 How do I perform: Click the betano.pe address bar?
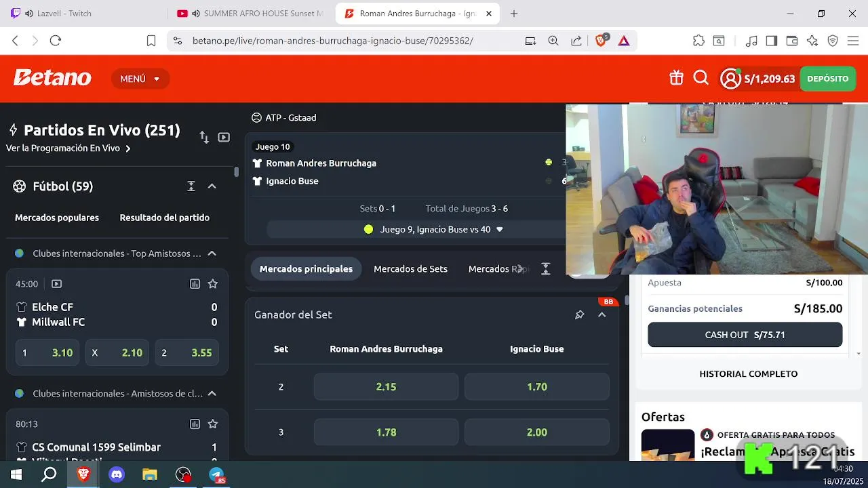point(332,41)
